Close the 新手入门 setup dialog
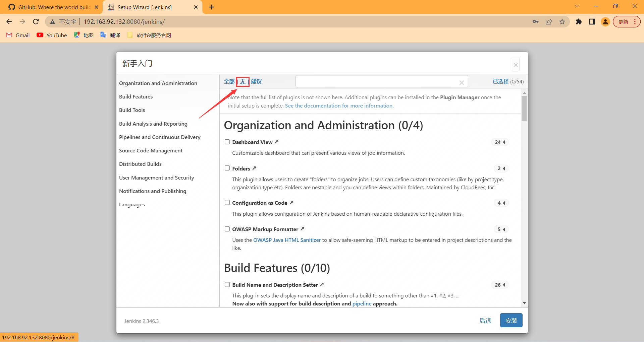The width and height of the screenshot is (644, 342). (516, 65)
